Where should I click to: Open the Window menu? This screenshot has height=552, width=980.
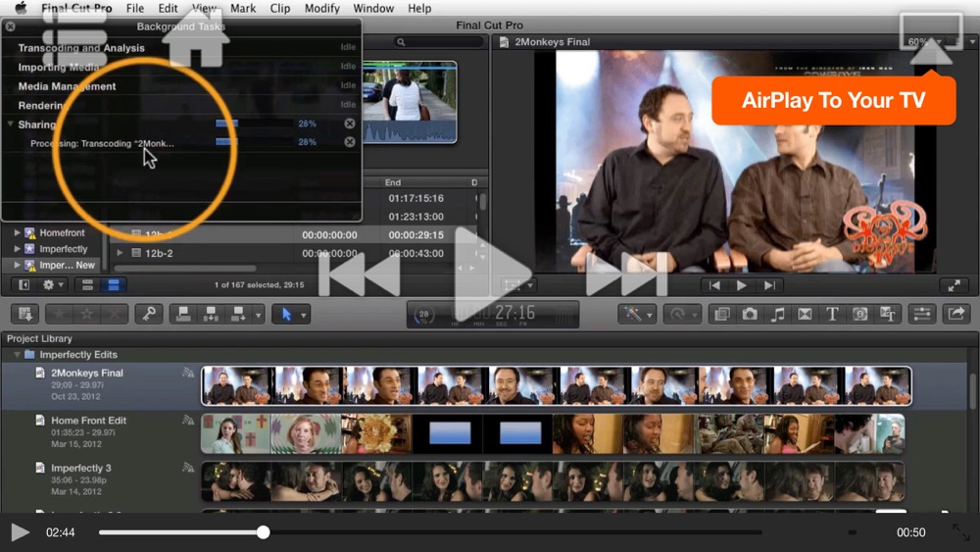tap(373, 8)
